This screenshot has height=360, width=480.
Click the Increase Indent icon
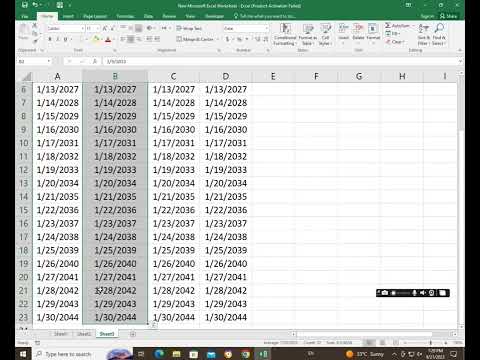157,39
